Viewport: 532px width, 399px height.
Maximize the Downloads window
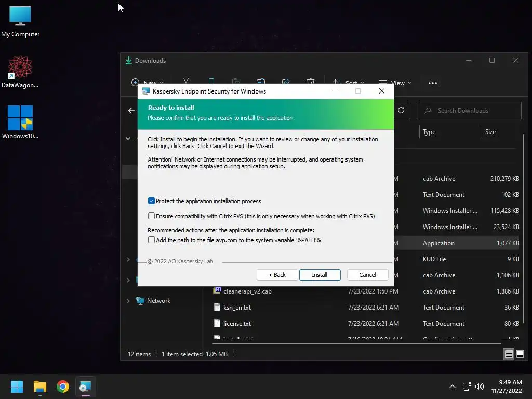[x=492, y=60]
